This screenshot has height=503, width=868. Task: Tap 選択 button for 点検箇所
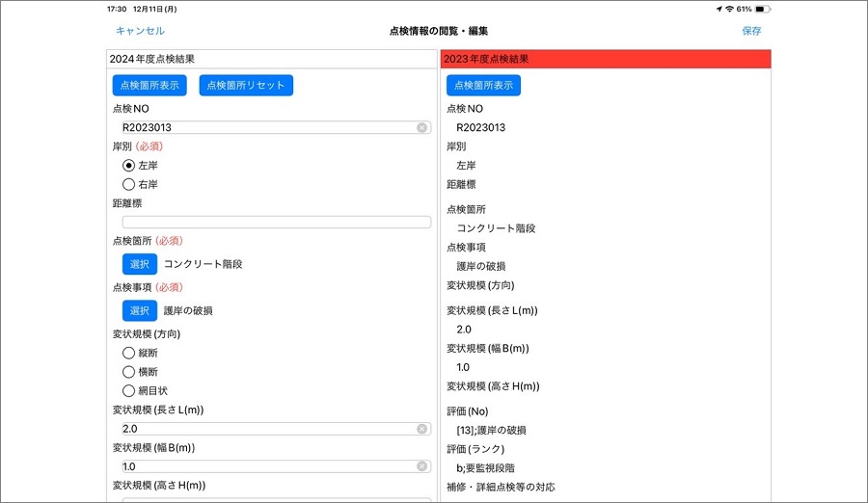140,264
